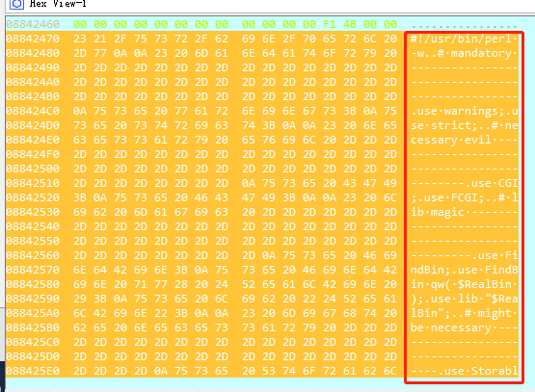The image size is (535, 392).
Task: Click ASCII text '.use CGI'
Action: pyautogui.click(x=491, y=183)
